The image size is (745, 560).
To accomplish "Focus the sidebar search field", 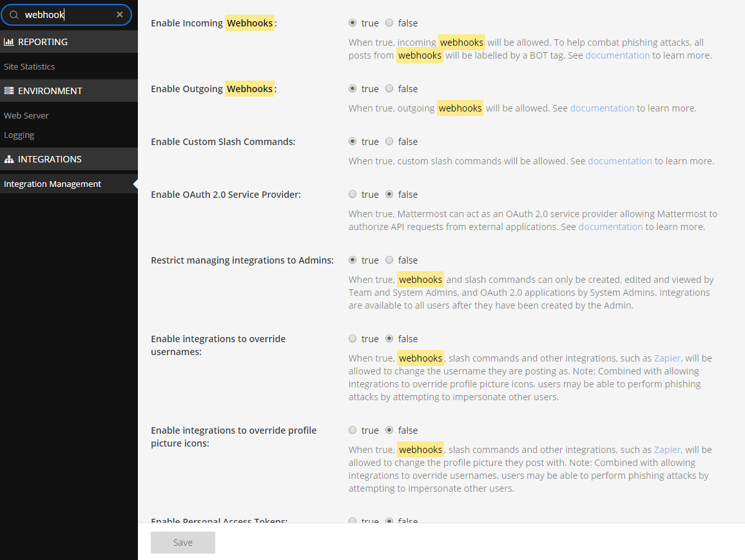I will click(66, 15).
